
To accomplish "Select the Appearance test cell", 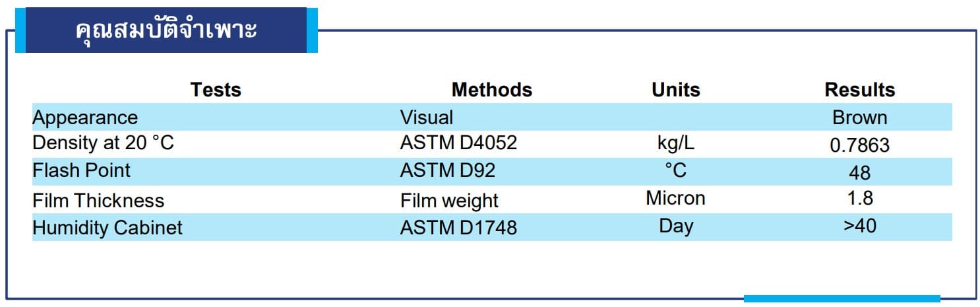I will click(85, 118).
